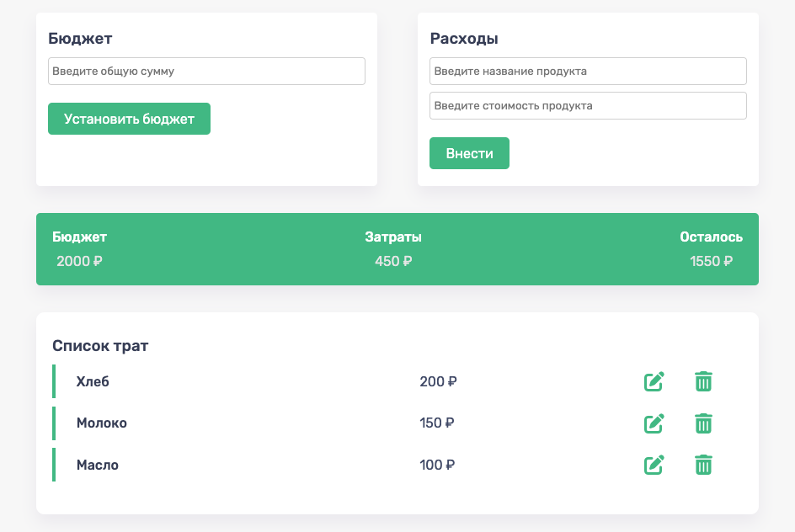Delete the Масло expense with trash icon

click(703, 465)
